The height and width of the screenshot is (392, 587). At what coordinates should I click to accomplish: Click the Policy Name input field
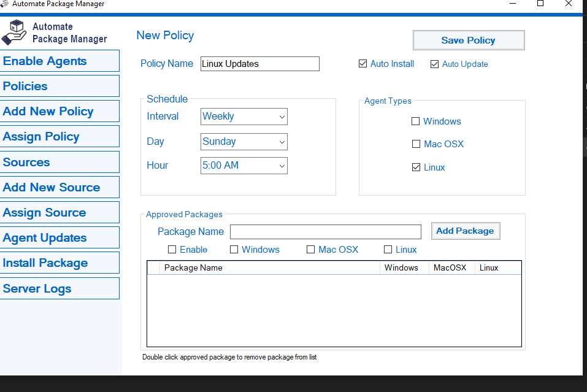pyautogui.click(x=259, y=64)
